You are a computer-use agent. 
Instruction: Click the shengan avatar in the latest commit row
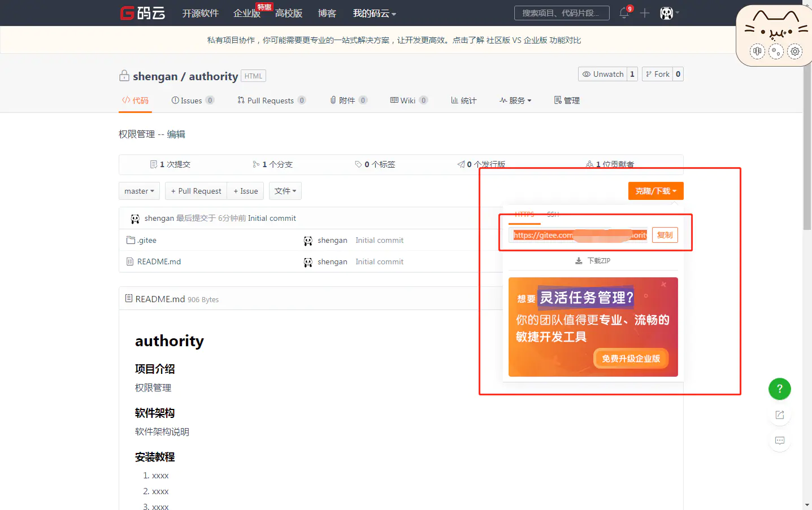pyautogui.click(x=135, y=219)
